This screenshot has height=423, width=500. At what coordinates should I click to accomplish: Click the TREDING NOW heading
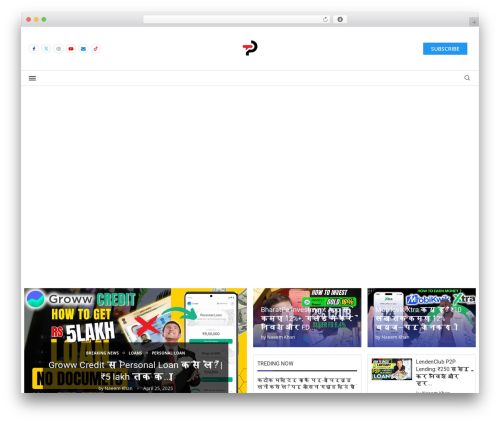[x=275, y=364]
